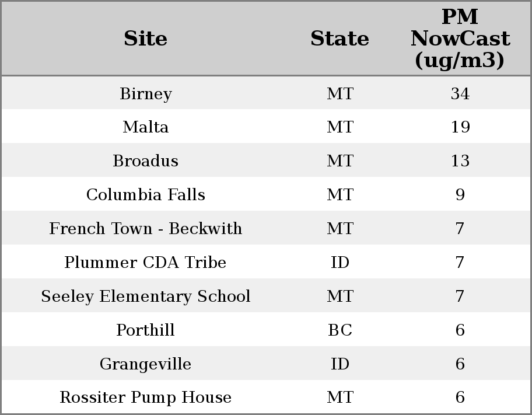Image resolution: width=532 pixels, height=415 pixels.
Task: Select Plummer CDA Tribe site cell
Action: [x=145, y=263]
